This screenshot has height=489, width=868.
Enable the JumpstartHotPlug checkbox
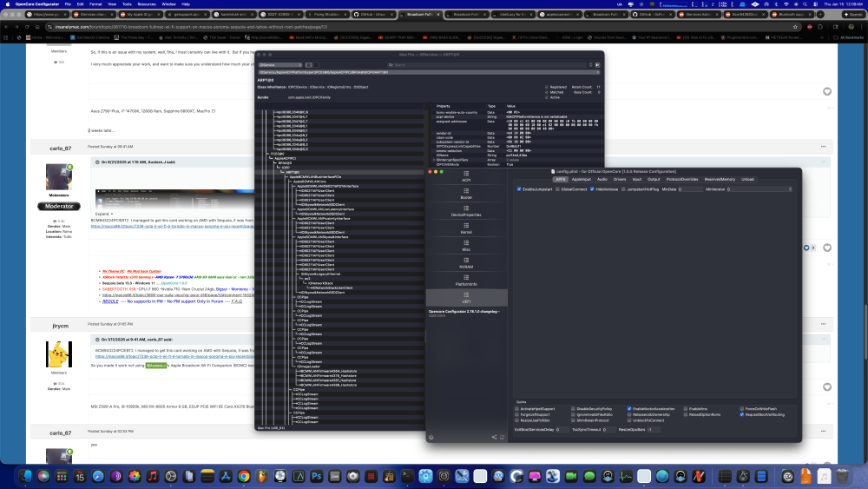point(623,189)
